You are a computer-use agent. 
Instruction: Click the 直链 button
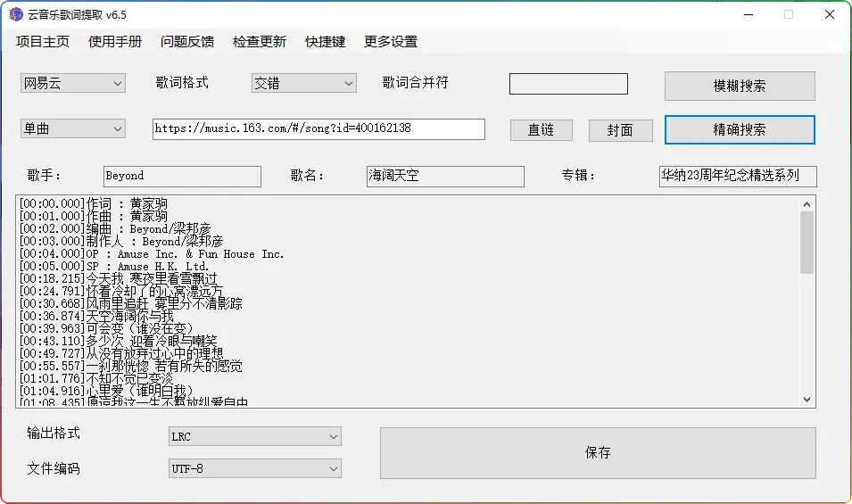(x=541, y=130)
